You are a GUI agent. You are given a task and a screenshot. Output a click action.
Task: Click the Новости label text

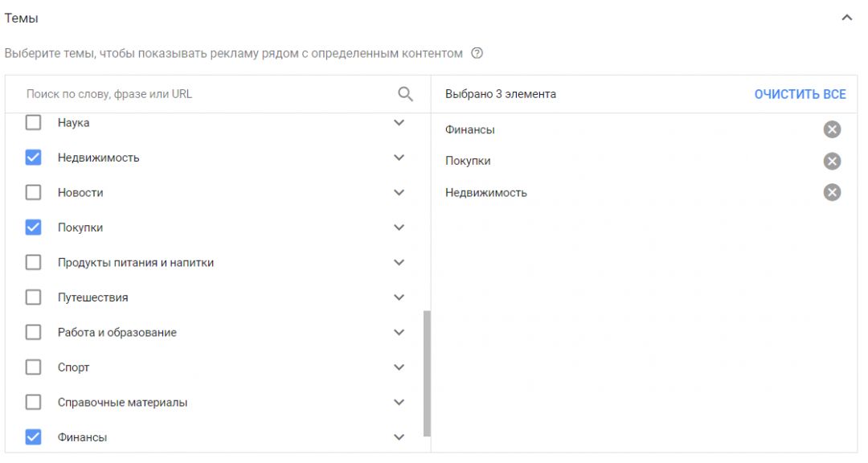click(x=80, y=193)
